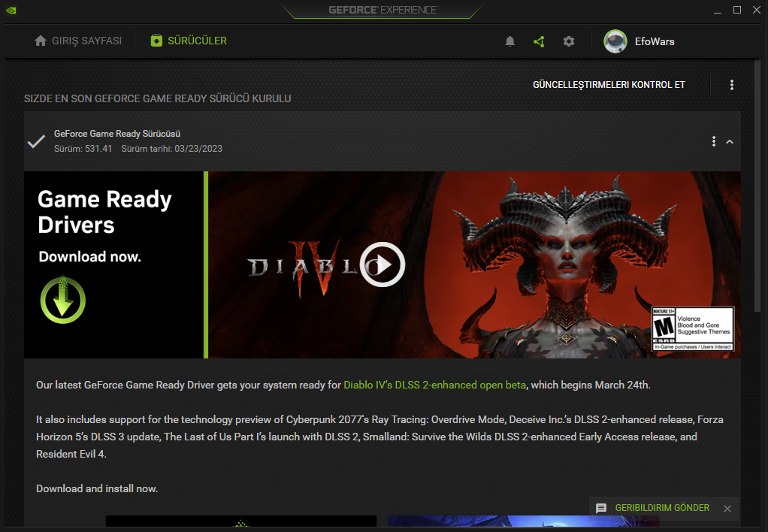Click GERİBİLDİRİM GÖNDER button
768x532 pixels.
click(x=662, y=508)
